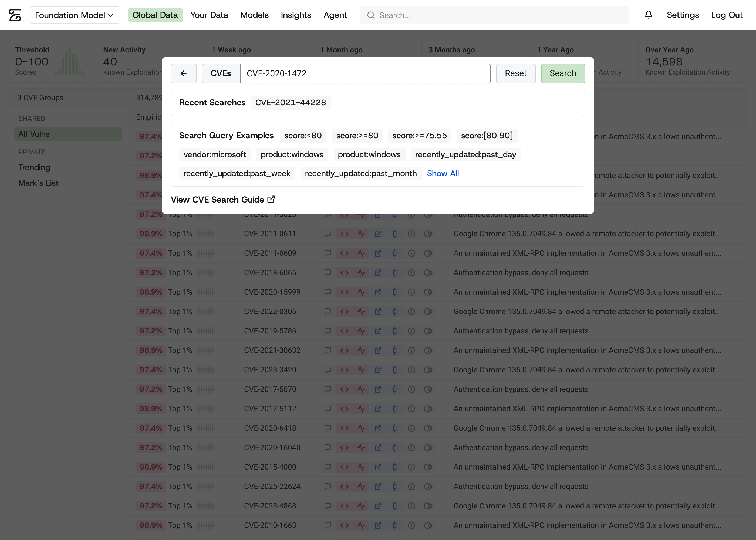Screen dimensions: 756x540
Task: Click the score bar for CVE-2023-3420
Action: point(206,370)
